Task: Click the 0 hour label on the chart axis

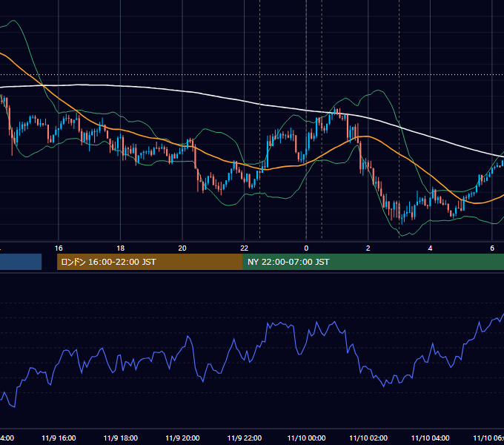Action: click(306, 248)
